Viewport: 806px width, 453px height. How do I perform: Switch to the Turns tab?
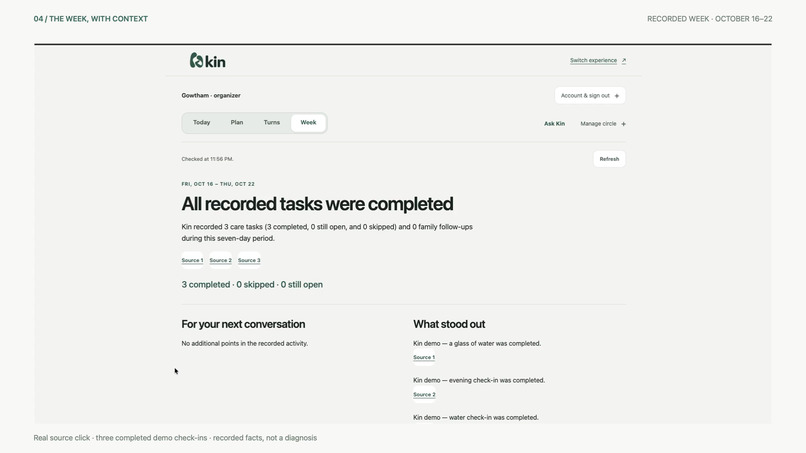point(271,122)
